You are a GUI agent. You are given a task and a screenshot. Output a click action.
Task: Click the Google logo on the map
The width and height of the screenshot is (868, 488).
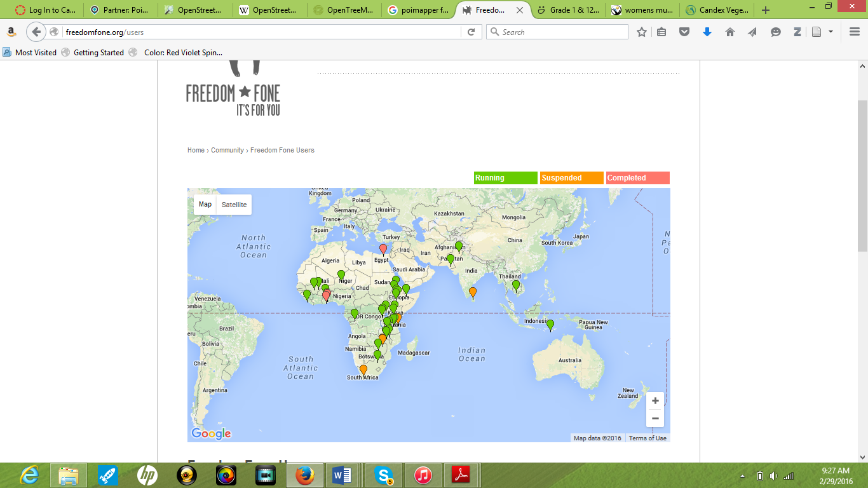tap(211, 433)
